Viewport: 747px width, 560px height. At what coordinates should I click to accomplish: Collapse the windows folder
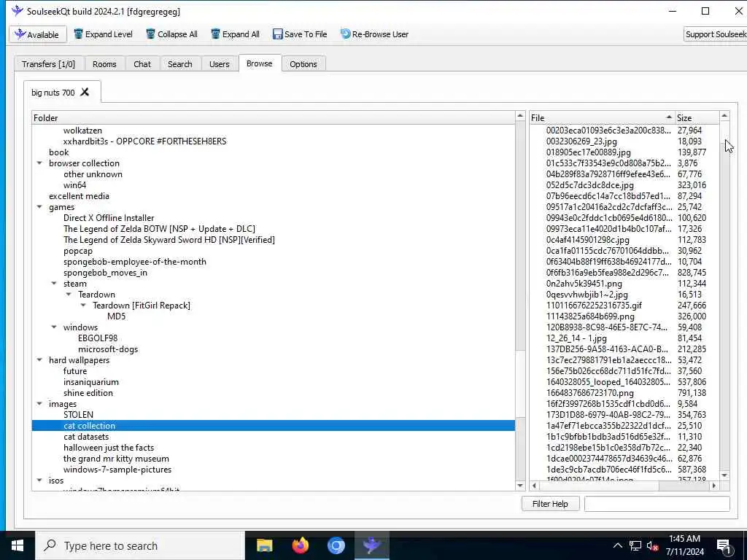54,327
